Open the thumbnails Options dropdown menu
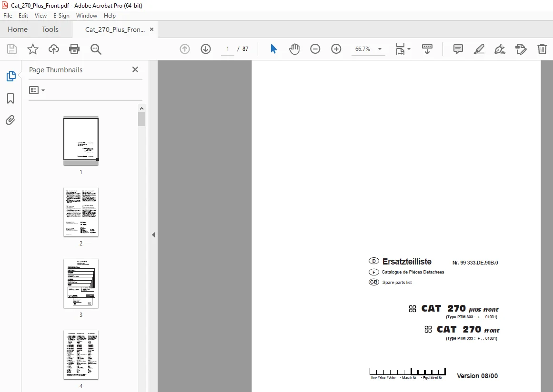553x392 pixels. click(37, 90)
